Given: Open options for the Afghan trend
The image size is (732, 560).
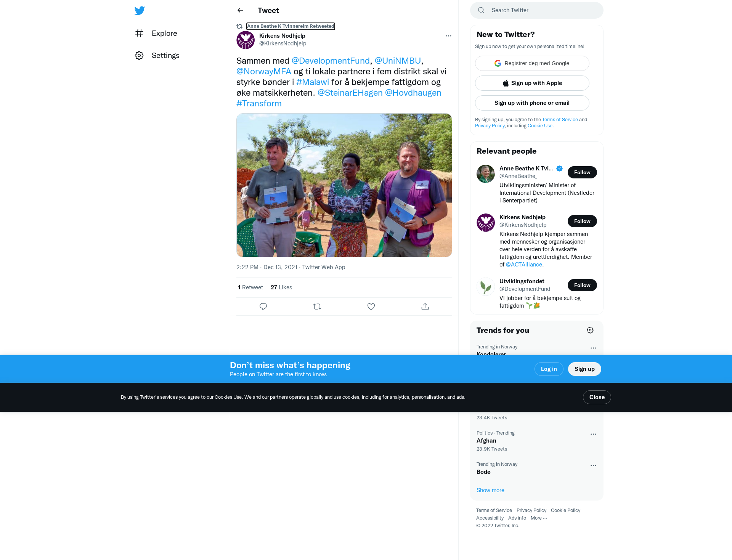Looking at the screenshot, I should 593,434.
